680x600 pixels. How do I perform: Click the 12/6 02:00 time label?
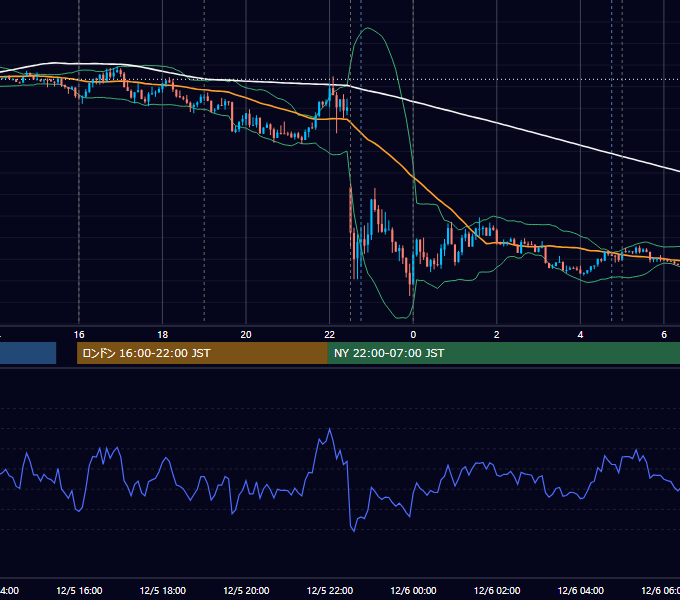tap(497, 590)
